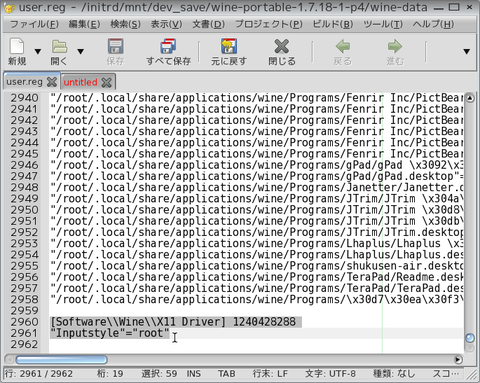Open the 文書(D) menu

click(x=208, y=24)
